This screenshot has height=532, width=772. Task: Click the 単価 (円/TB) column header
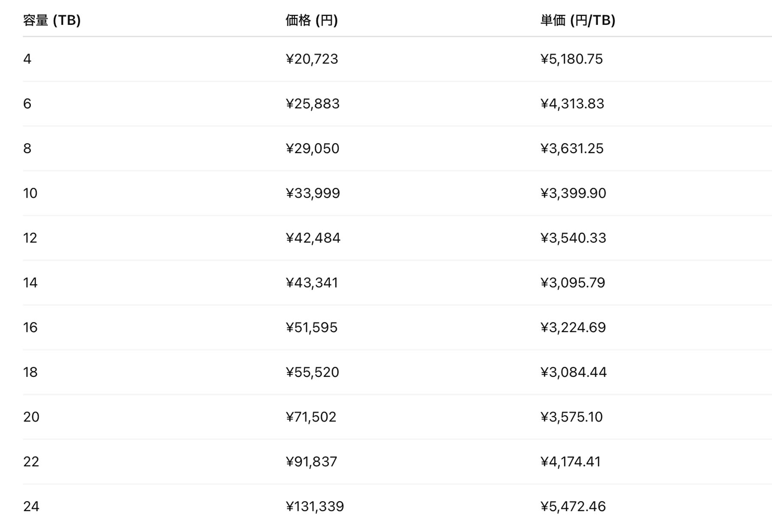(x=577, y=20)
